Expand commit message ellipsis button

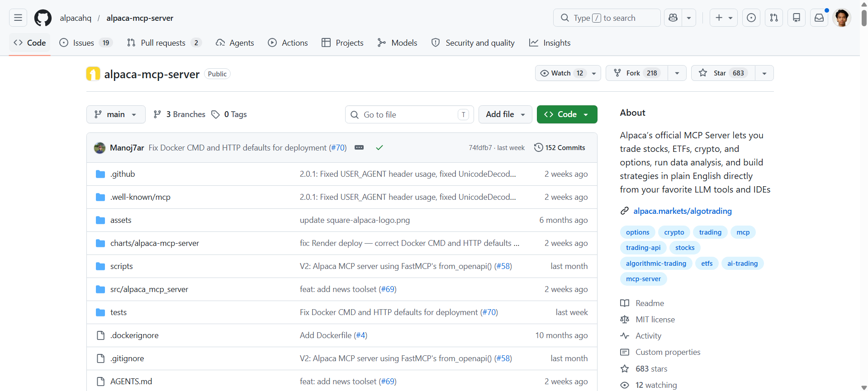pyautogui.click(x=359, y=148)
